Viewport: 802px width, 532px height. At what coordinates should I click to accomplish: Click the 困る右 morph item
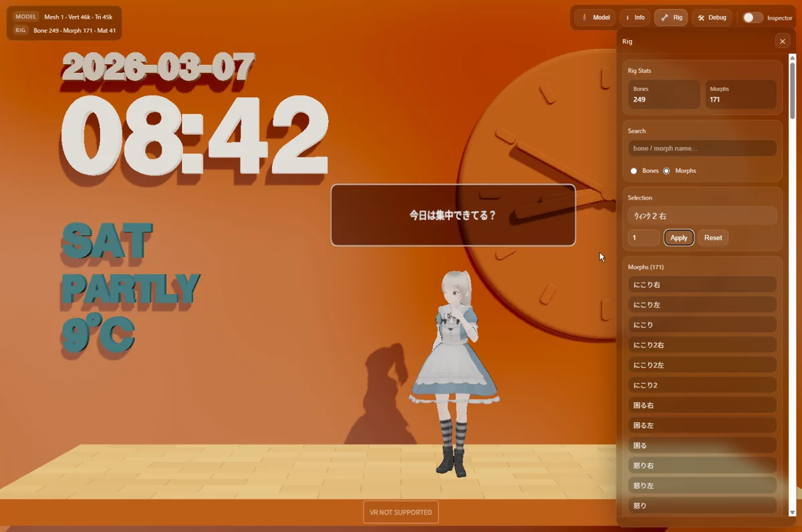tap(702, 405)
